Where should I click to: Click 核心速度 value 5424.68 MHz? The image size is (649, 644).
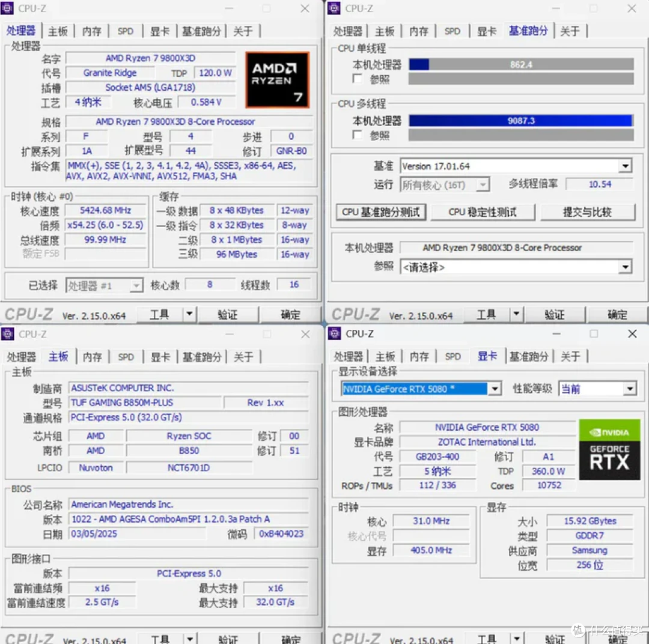(x=106, y=211)
